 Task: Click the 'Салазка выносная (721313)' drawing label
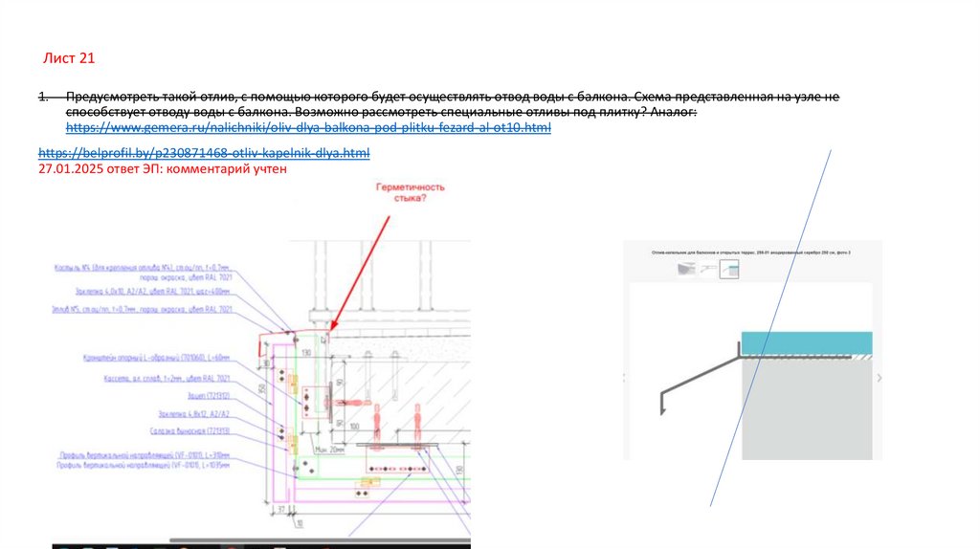coord(190,431)
